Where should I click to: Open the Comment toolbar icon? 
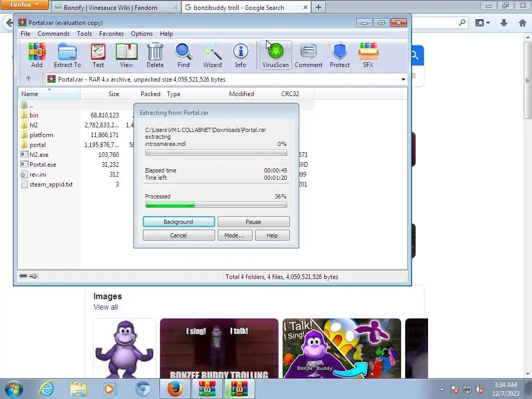309,55
